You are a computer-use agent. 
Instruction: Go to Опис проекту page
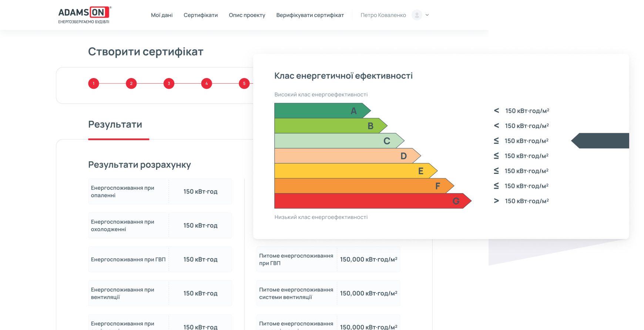pyautogui.click(x=247, y=15)
